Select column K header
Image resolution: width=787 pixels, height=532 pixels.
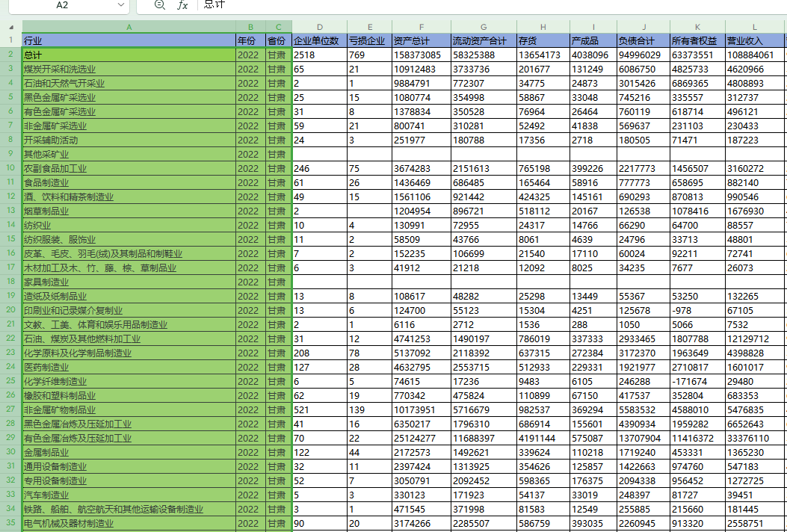pos(697,27)
